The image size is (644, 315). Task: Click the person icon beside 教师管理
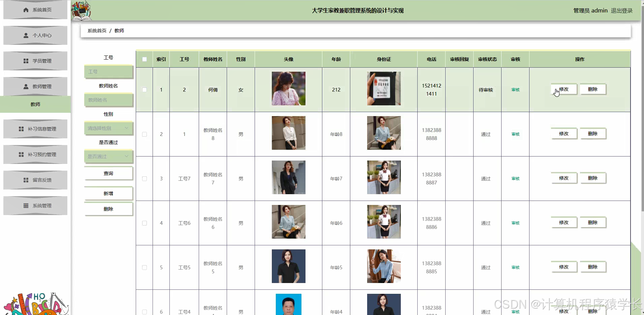(26, 86)
